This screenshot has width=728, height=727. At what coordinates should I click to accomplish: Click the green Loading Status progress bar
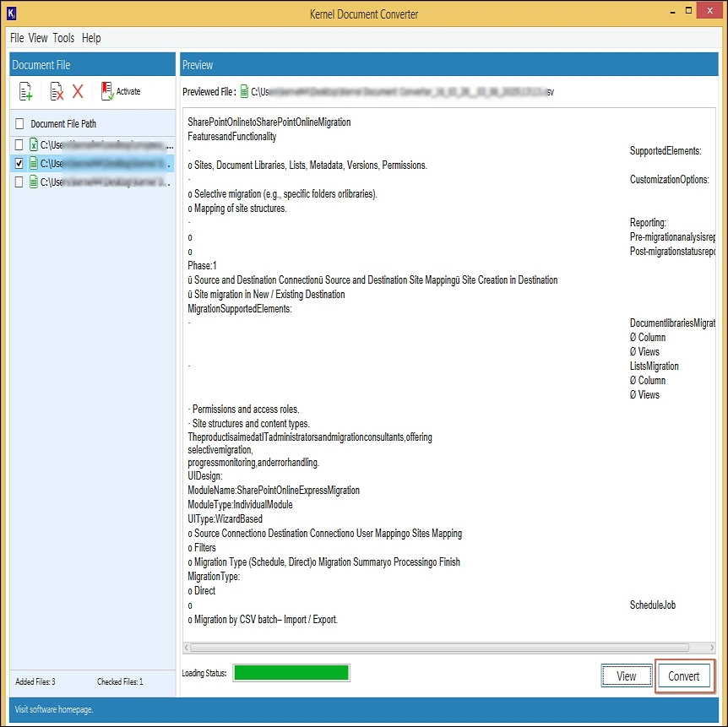tap(291, 673)
